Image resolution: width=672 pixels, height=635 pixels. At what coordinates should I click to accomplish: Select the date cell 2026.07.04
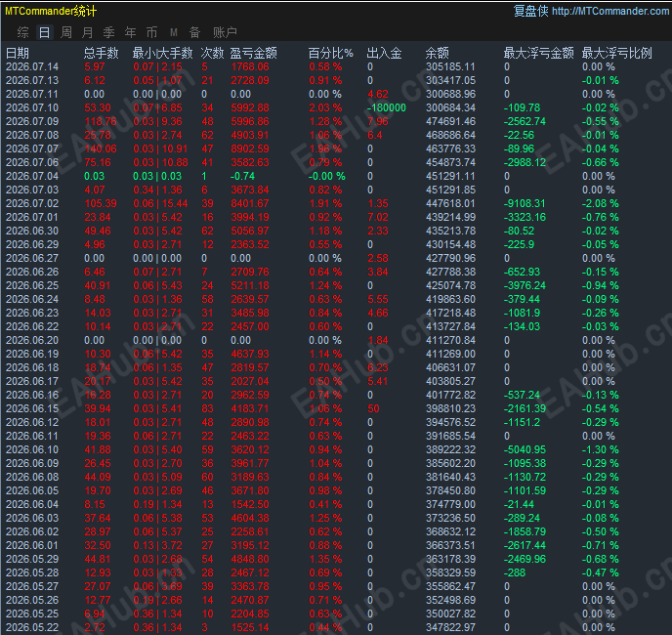tap(32, 176)
